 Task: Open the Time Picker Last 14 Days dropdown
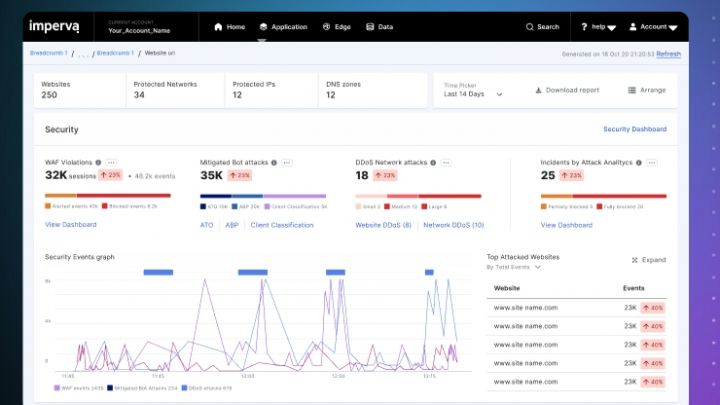point(473,90)
